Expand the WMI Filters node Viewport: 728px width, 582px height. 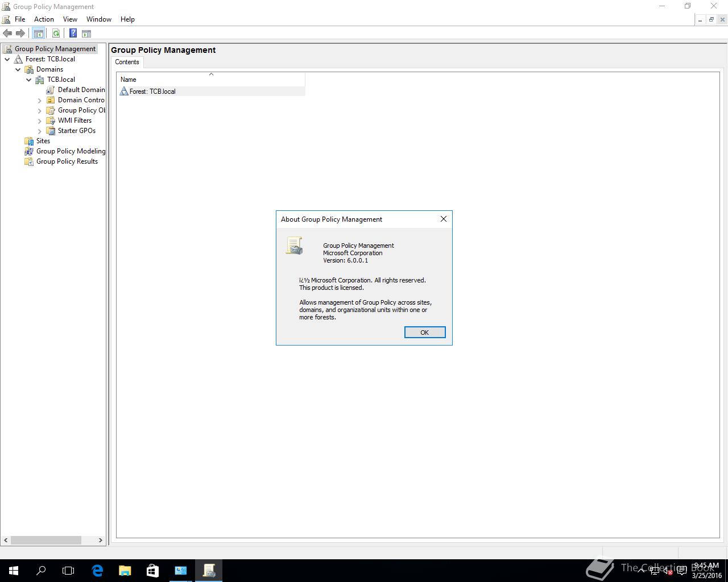(x=40, y=121)
